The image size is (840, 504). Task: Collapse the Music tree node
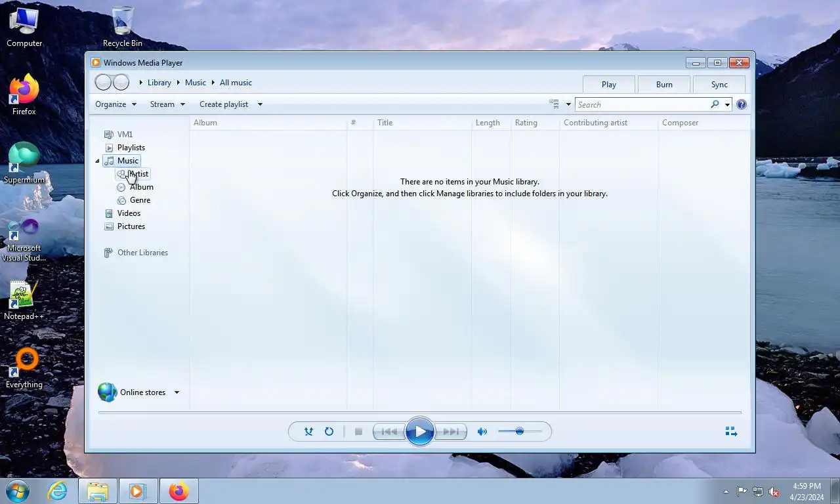98,161
